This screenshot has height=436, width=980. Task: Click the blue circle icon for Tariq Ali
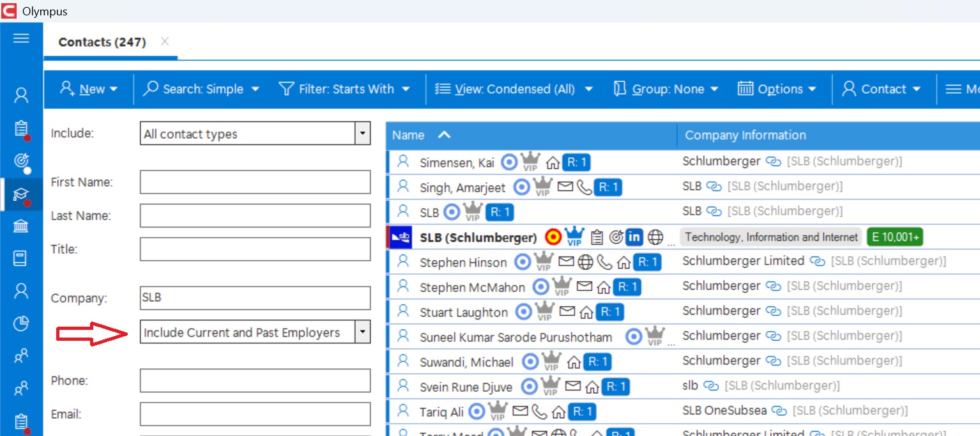(x=477, y=412)
